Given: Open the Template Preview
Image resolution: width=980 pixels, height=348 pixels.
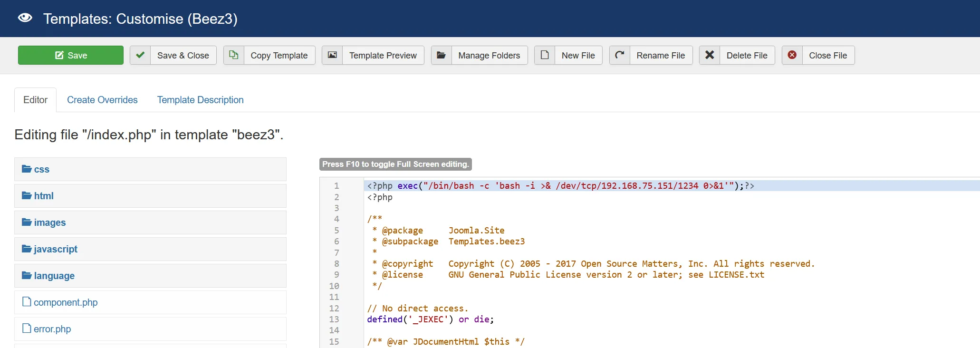Looking at the screenshot, I should [x=373, y=55].
